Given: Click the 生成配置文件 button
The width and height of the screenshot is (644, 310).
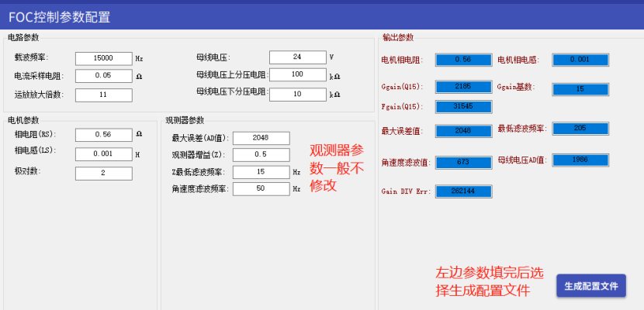Looking at the screenshot, I should [590, 286].
